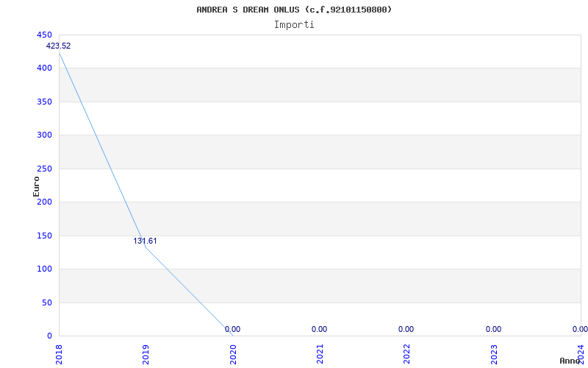Screen dimensions: 588x368
Task: Click the 2024 x-axis year label
Action: click(x=581, y=355)
